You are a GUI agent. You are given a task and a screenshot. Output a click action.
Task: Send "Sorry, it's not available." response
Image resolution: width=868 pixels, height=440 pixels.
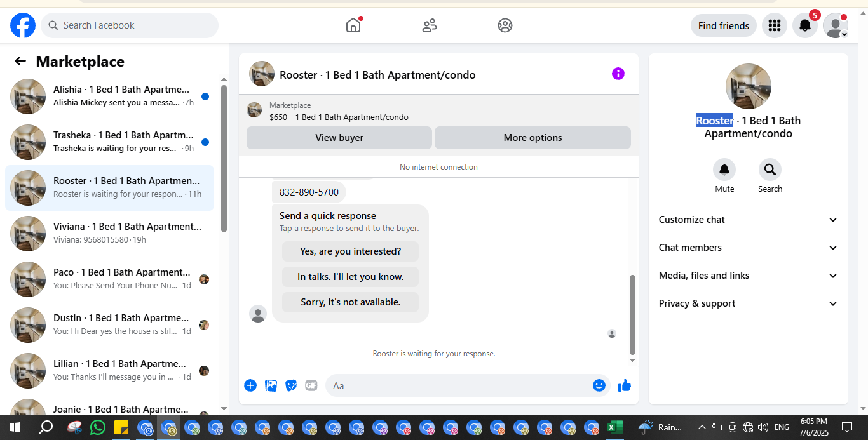(x=351, y=302)
